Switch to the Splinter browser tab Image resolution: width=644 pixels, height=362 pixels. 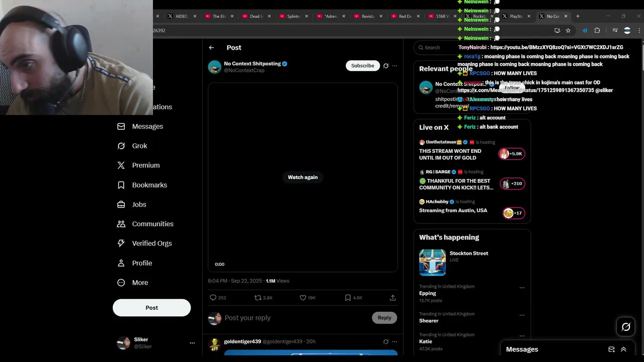coord(292,16)
